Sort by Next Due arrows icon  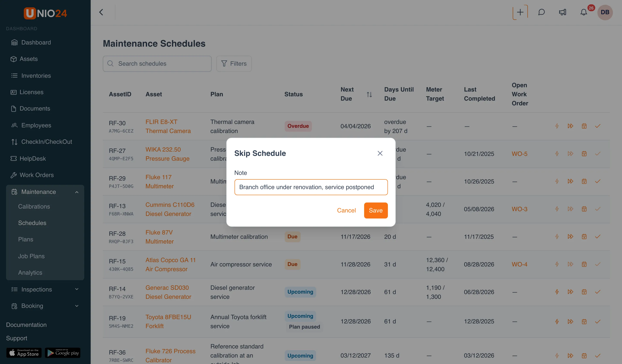[369, 94]
